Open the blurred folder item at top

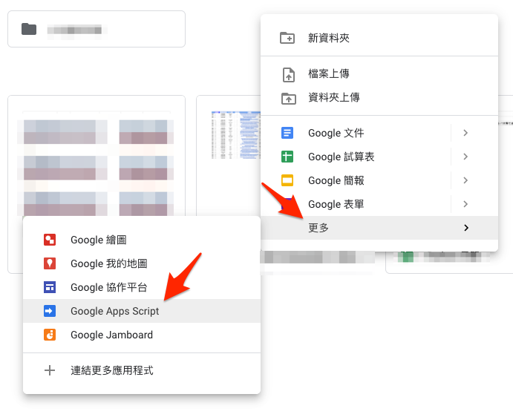pos(96,30)
